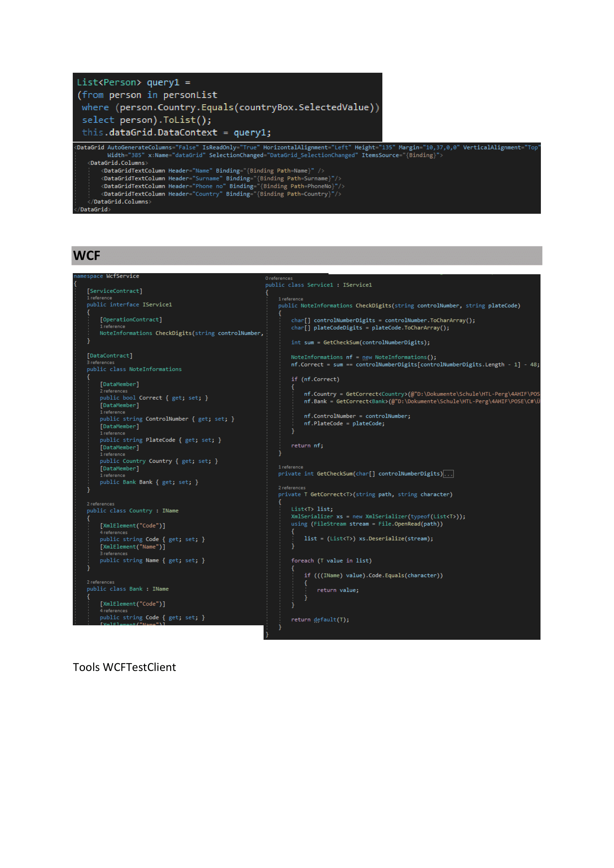Screen dimensions: 614x868
Task: Expand the collapsed GetCheckSum method body box
Action: [x=448, y=474]
